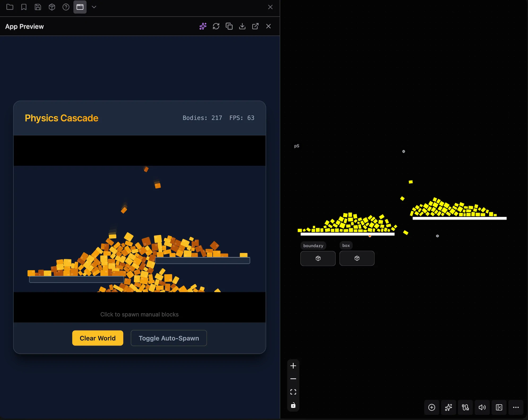Select the boundary node label
This screenshot has height=420, width=528.
point(313,246)
